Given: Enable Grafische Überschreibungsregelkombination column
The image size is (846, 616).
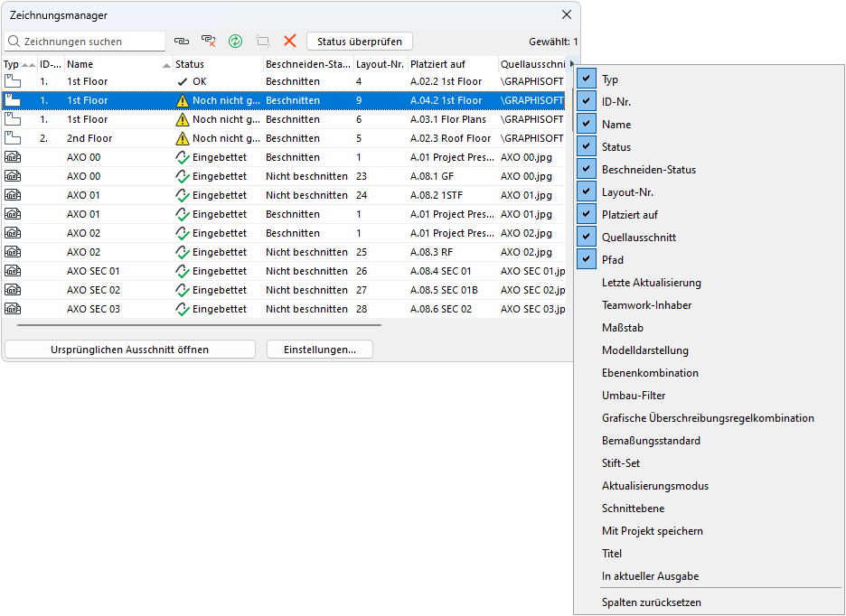Looking at the screenshot, I should [708, 418].
